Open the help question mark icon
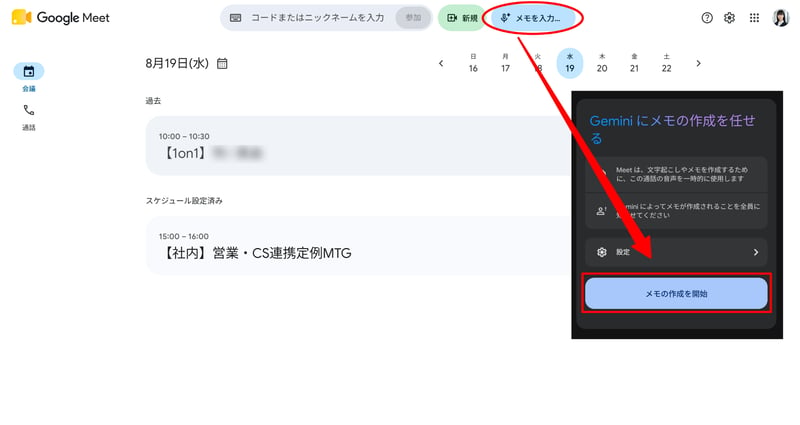This screenshot has height=425, width=800. pos(707,18)
